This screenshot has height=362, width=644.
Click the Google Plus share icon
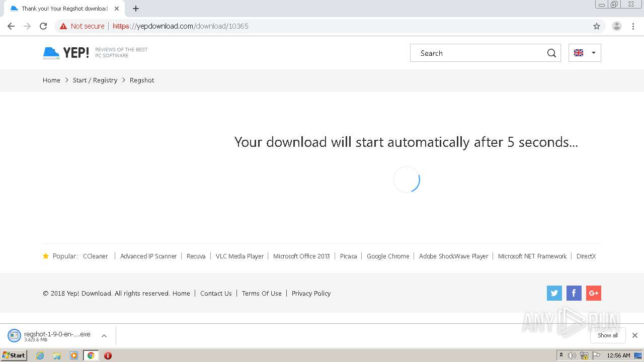click(x=594, y=293)
